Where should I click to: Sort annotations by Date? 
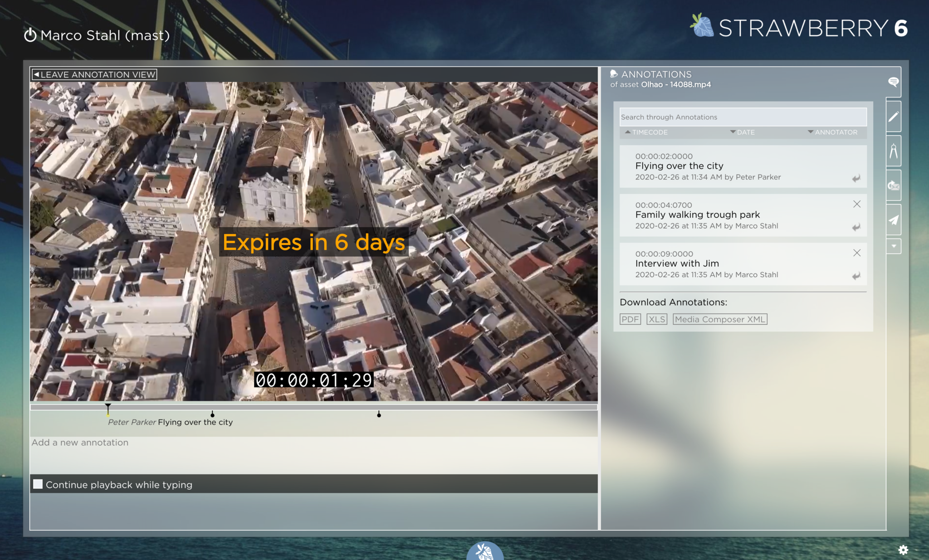(x=742, y=132)
